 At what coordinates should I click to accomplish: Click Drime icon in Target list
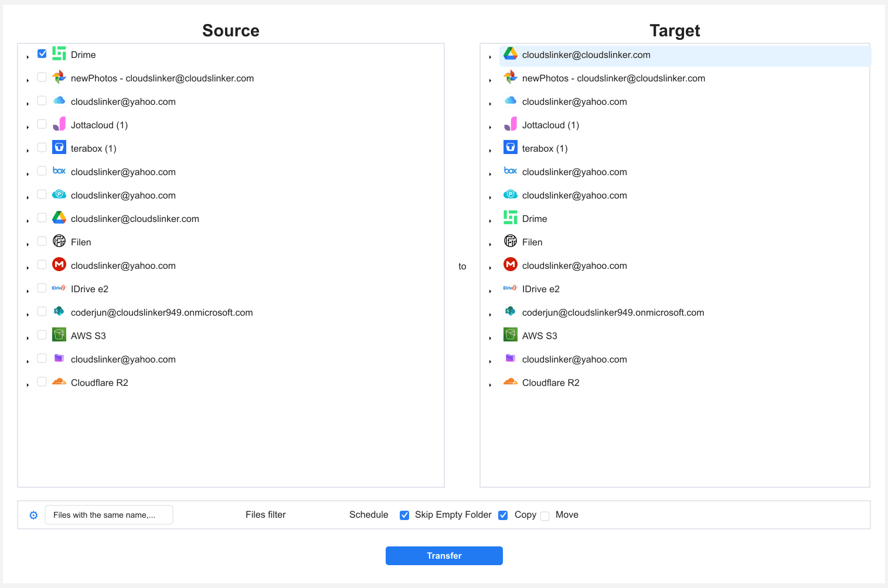[x=511, y=217]
